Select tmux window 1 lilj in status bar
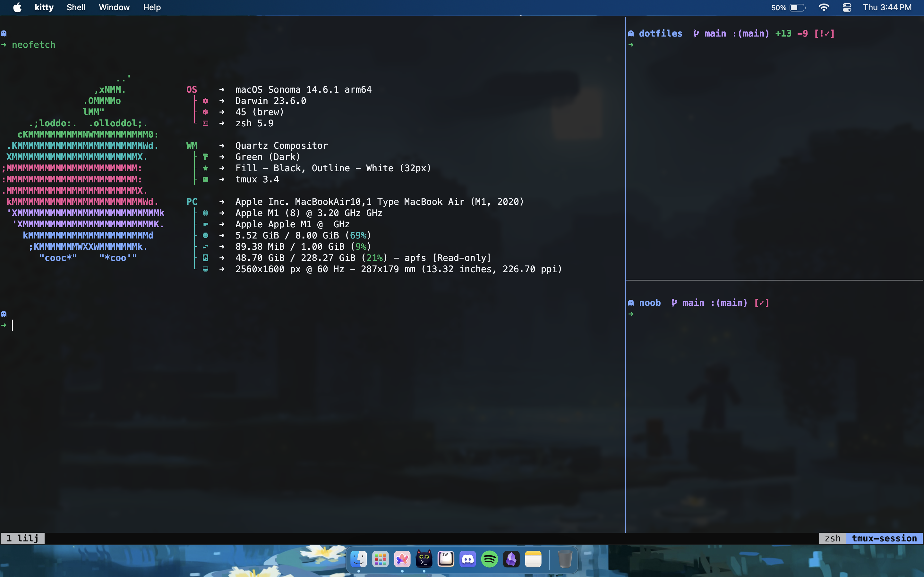 (22, 538)
